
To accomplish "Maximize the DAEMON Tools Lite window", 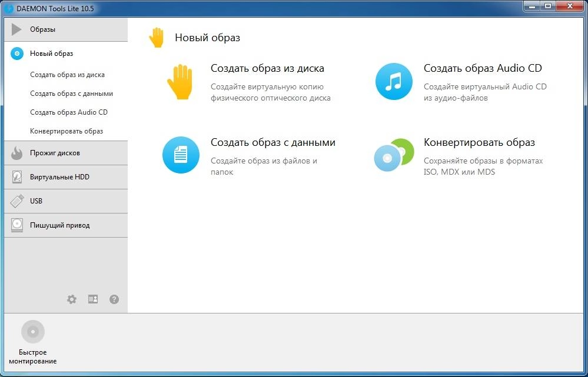I will (548, 6).
